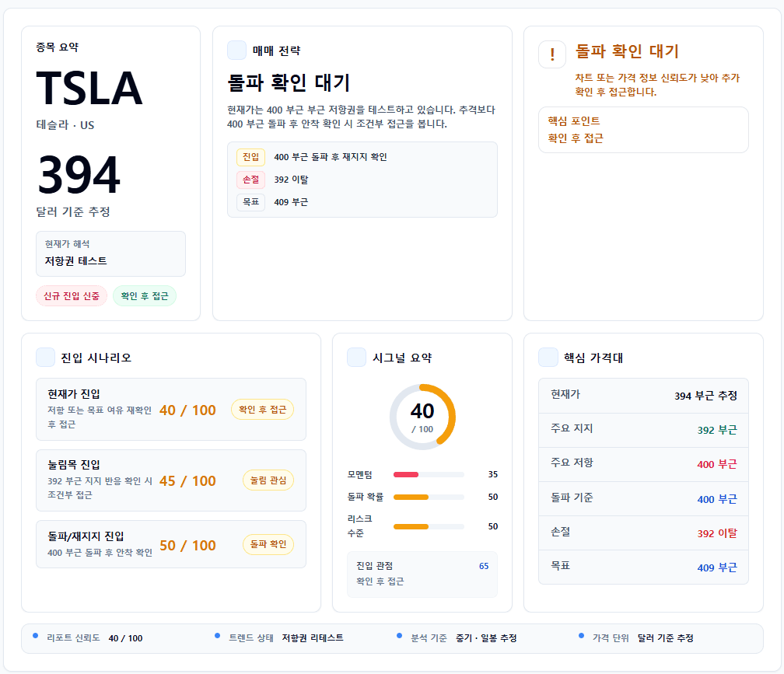Image resolution: width=784 pixels, height=674 pixels.
Task: Click the 40 / 100 score in 현재가 진입
Action: pos(187,410)
